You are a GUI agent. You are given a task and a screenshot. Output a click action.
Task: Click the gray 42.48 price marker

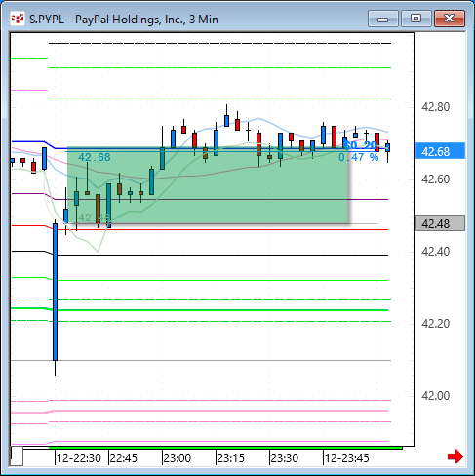click(x=440, y=223)
